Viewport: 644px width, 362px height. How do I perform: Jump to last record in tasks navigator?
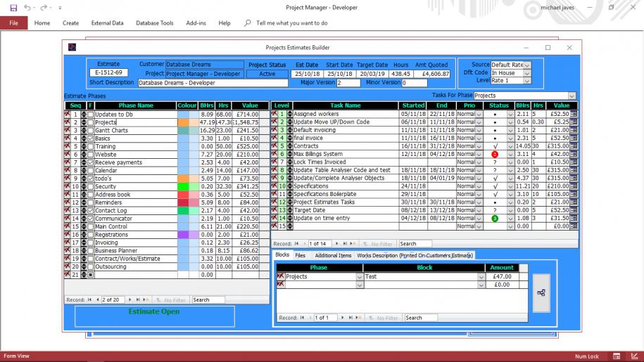coord(346,244)
